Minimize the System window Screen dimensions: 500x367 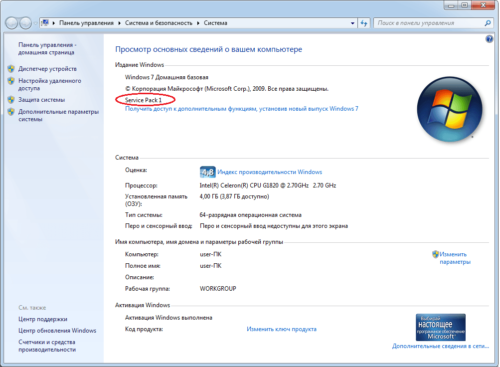[451, 5]
